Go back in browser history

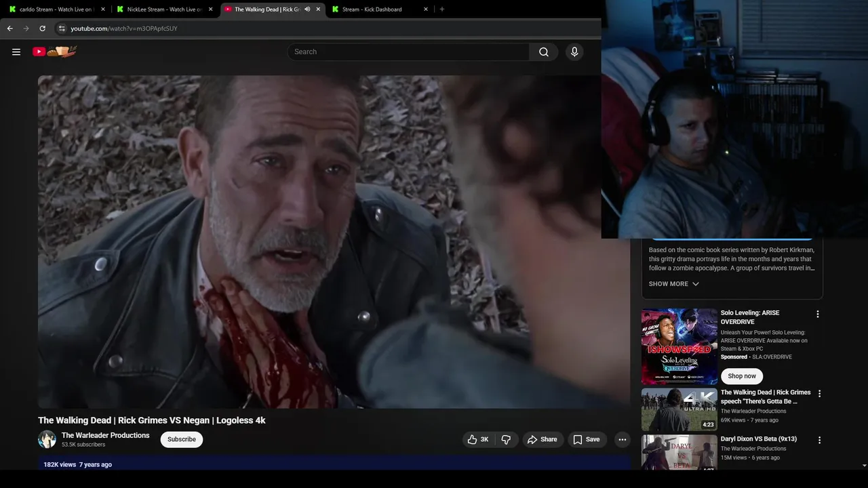[x=9, y=28]
